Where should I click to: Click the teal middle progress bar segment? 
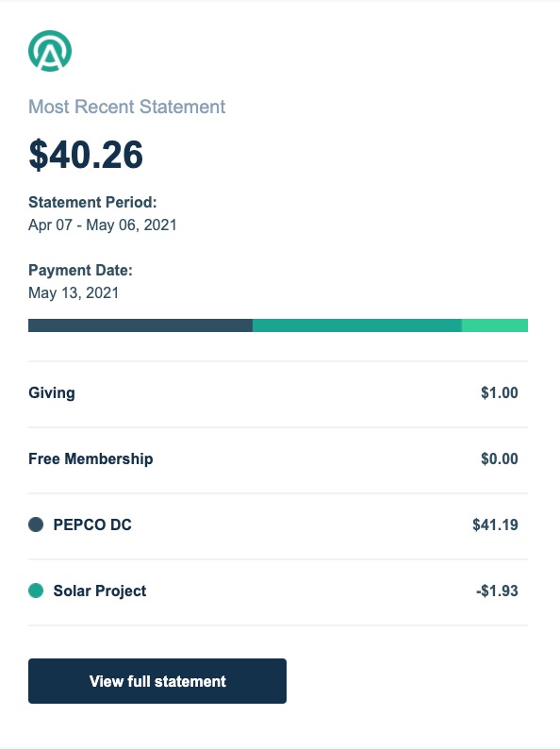[x=357, y=325]
